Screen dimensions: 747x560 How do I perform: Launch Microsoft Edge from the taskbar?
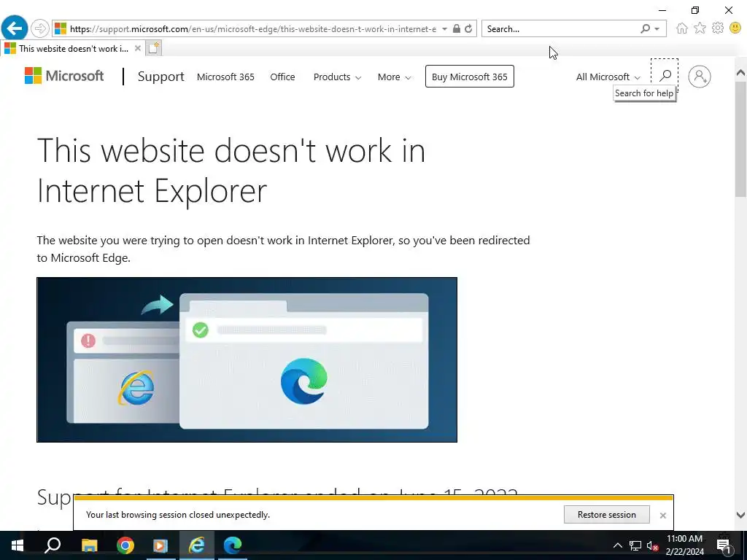pyautogui.click(x=233, y=545)
